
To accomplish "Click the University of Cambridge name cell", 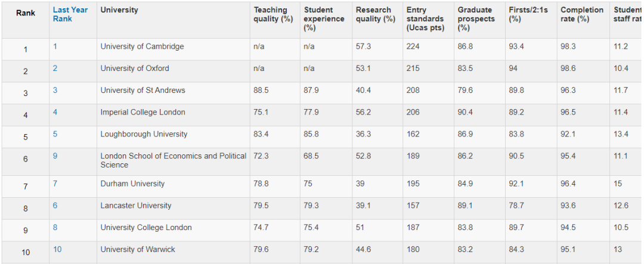I will pyautogui.click(x=142, y=46).
